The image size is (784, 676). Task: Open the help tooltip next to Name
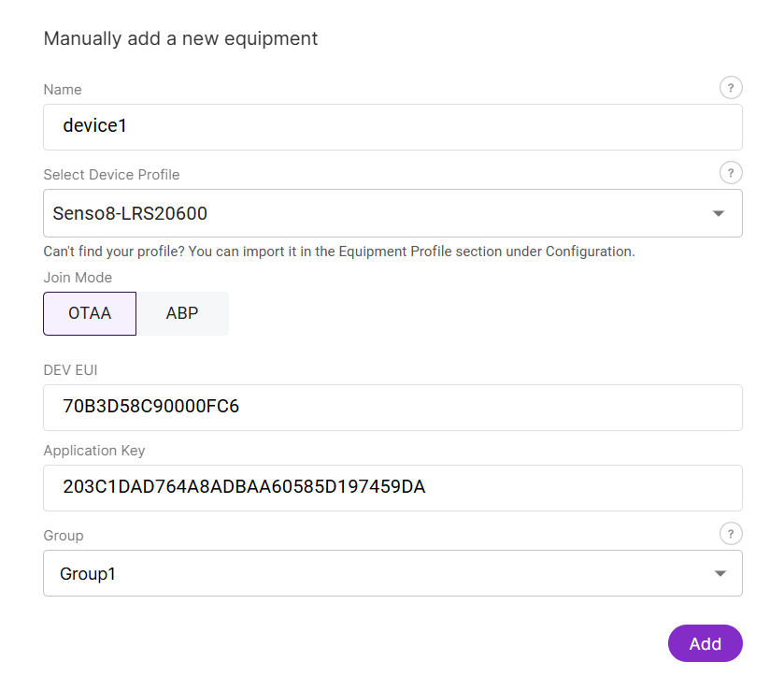coord(731,87)
